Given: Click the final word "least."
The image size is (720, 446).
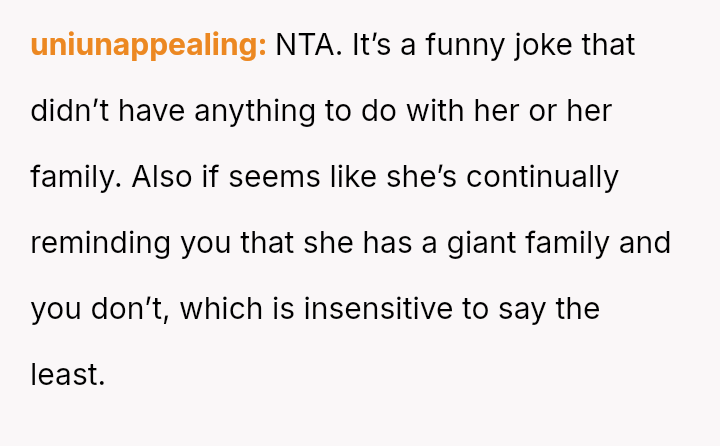Looking at the screenshot, I should click(67, 376).
